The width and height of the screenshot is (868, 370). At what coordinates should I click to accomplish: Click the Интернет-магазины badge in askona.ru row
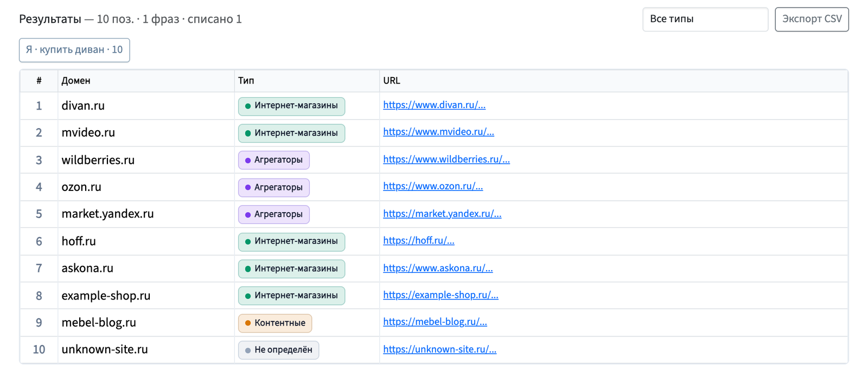(291, 269)
